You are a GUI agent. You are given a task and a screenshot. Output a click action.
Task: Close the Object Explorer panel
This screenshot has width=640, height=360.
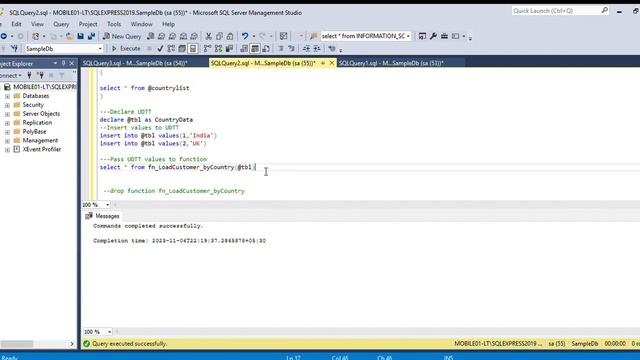pyautogui.click(x=72, y=63)
